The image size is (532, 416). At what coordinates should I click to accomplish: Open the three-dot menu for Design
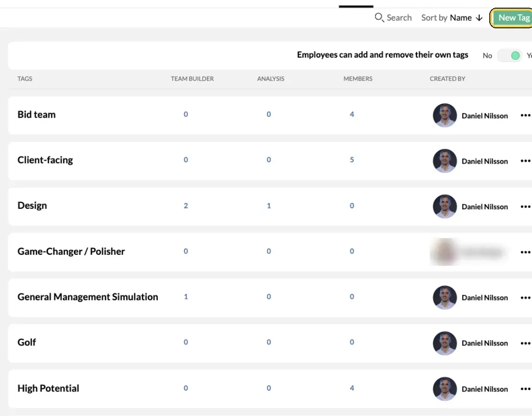coord(525,207)
